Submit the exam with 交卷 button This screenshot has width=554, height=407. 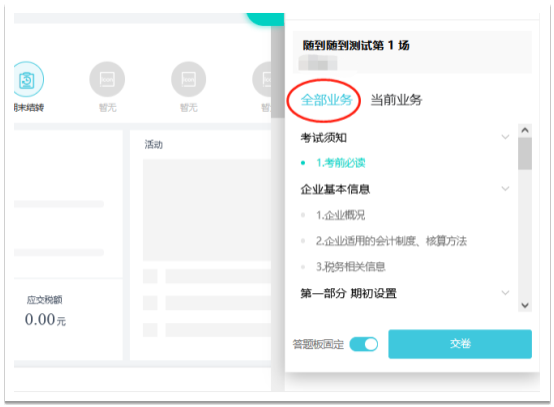coord(460,344)
